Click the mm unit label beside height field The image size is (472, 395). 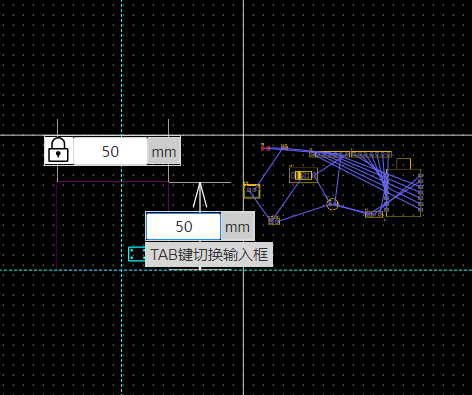237,226
